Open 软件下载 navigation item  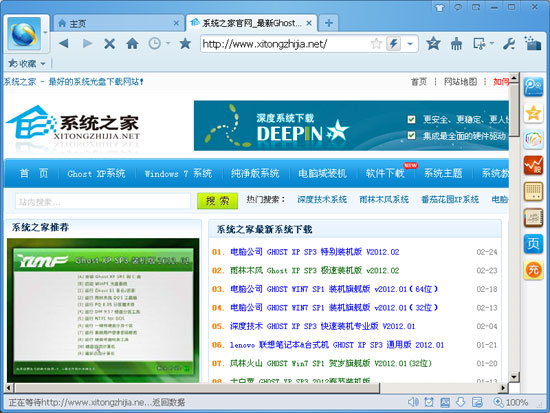(x=385, y=173)
